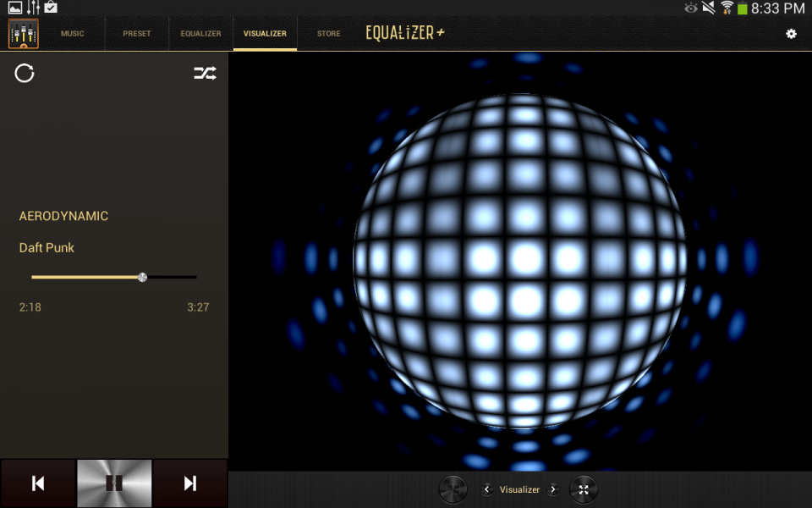Pause the current song
Screen dimensions: 812x508
pyautogui.click(x=114, y=483)
